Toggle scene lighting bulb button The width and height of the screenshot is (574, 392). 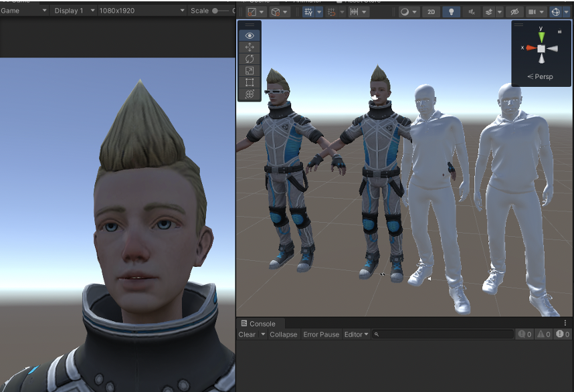click(x=452, y=12)
